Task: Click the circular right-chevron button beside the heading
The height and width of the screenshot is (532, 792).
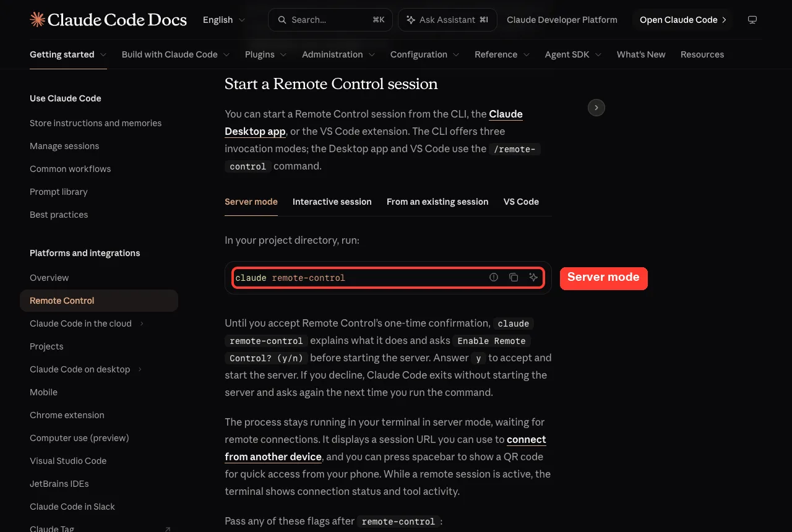Action: [x=596, y=108]
